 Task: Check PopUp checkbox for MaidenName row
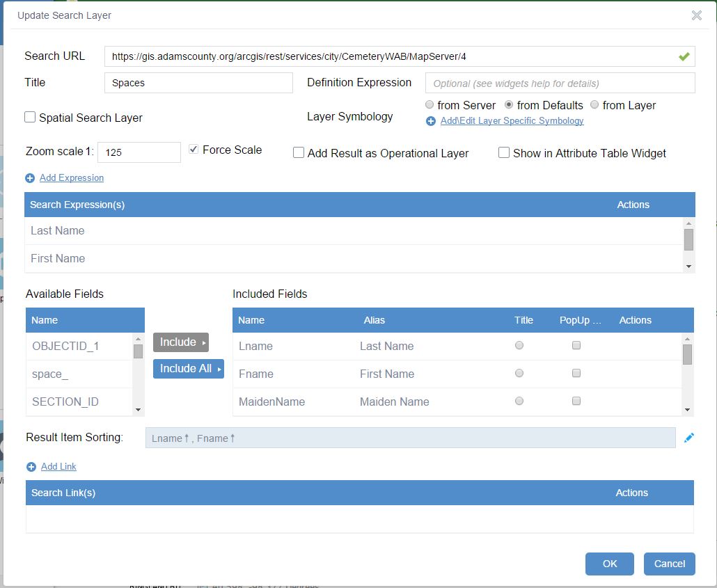click(576, 401)
